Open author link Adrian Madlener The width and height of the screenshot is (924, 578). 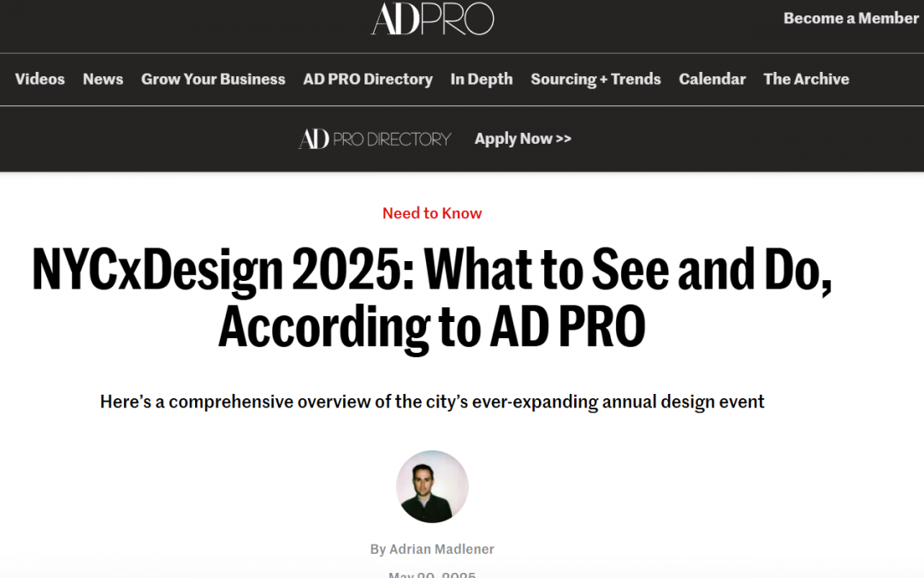441,549
